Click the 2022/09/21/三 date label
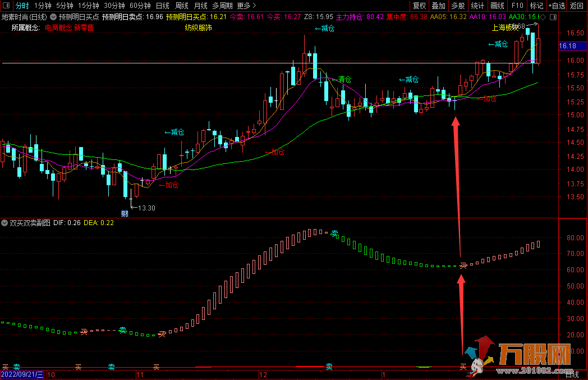This screenshot has width=588, height=380. [22, 375]
